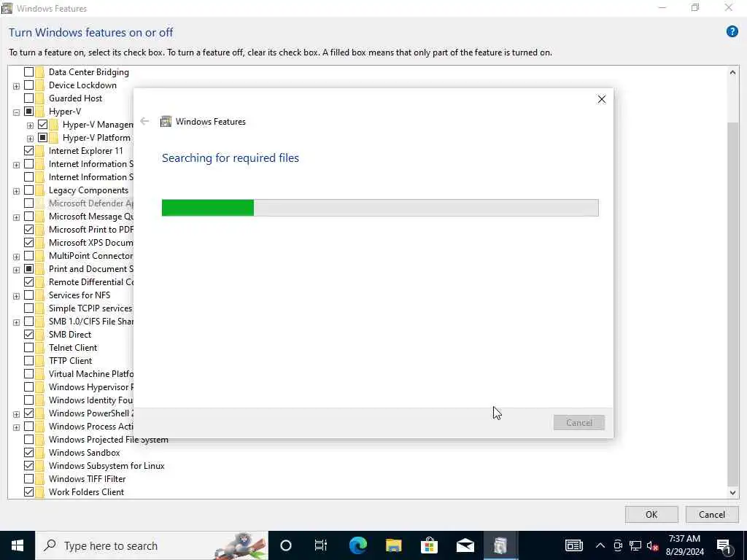The image size is (747, 560).
Task: Launch Microsoft Edge from the taskbar
Action: pos(357,545)
